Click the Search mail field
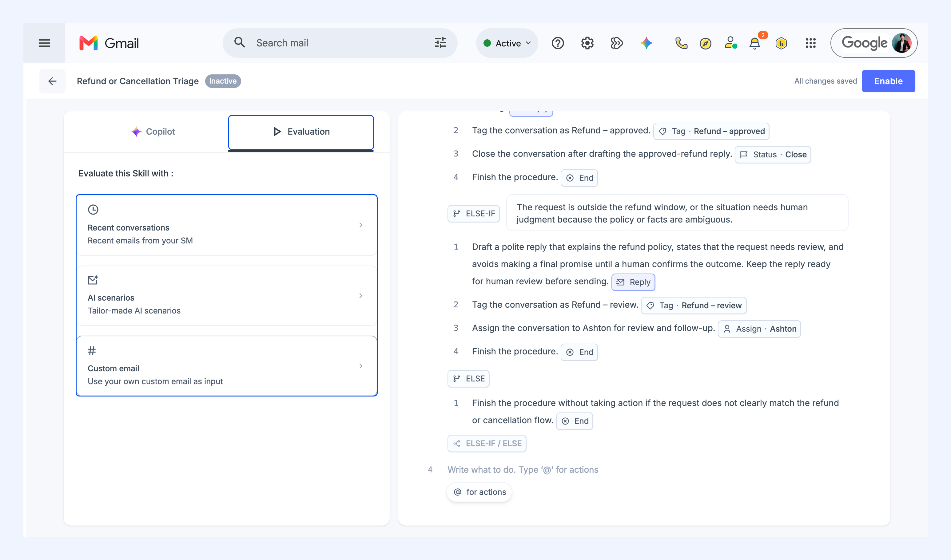The width and height of the screenshot is (951, 560). (x=340, y=43)
